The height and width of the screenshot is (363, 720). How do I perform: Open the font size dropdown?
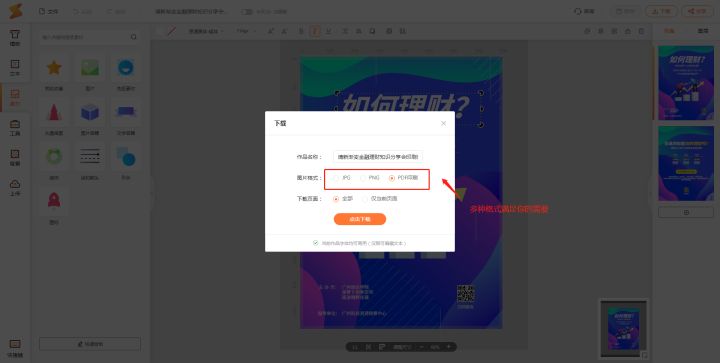246,31
